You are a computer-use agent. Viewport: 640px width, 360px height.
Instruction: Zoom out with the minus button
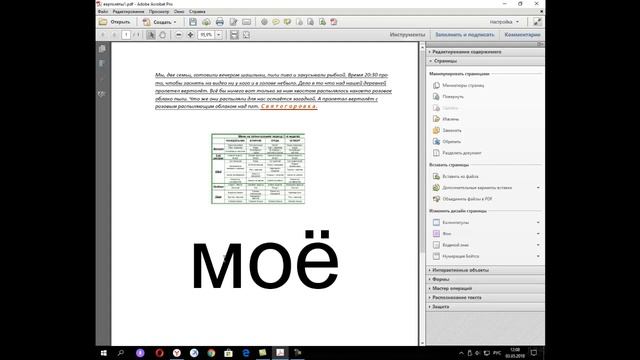[x=179, y=35]
